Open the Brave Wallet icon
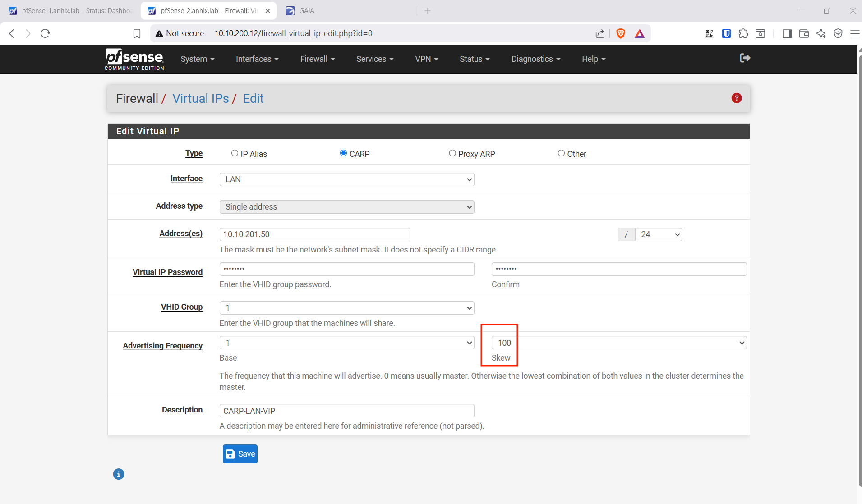The height and width of the screenshot is (504, 862). point(804,33)
